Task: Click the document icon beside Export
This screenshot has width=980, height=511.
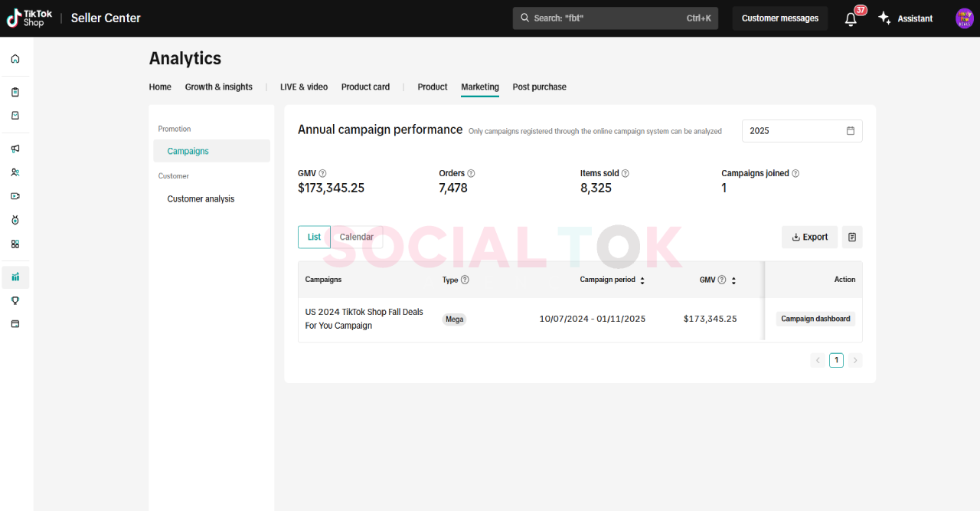Action: pos(852,237)
